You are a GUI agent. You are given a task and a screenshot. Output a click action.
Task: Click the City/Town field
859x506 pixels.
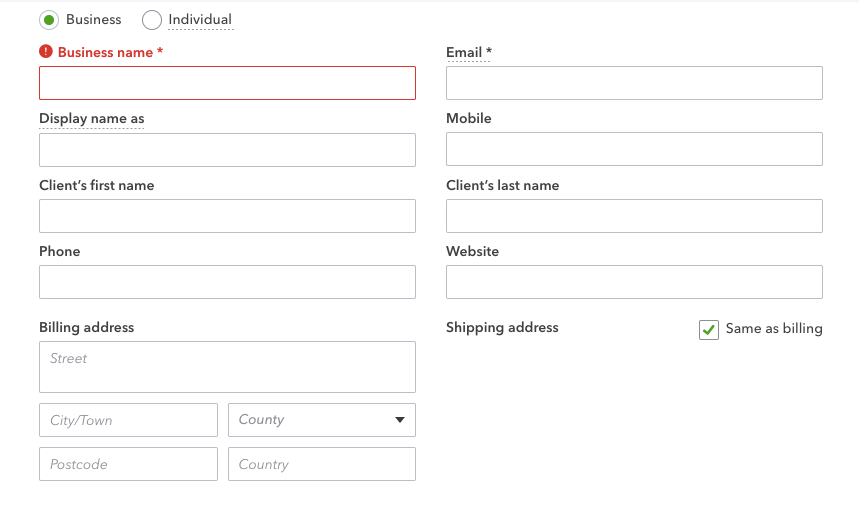click(128, 420)
